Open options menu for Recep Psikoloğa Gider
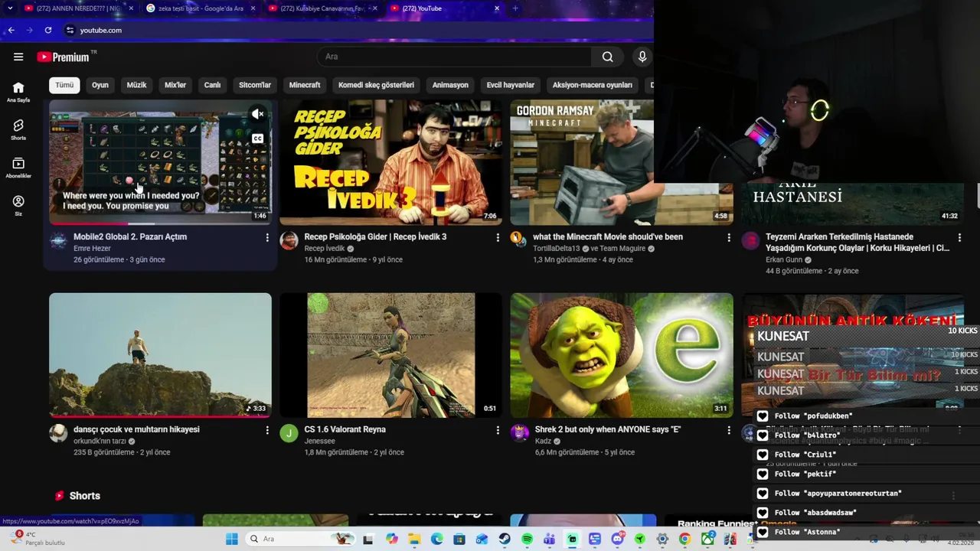 tap(498, 238)
